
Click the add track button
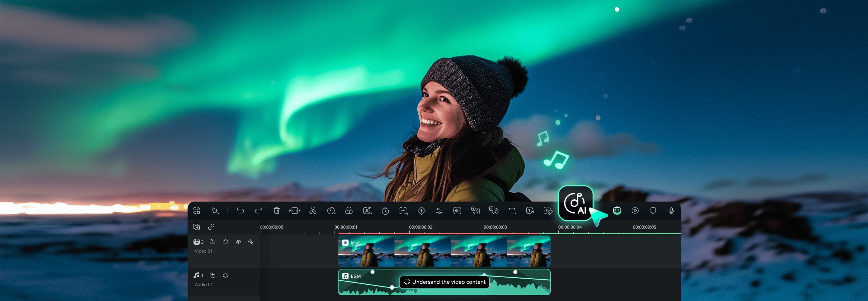pos(196,227)
